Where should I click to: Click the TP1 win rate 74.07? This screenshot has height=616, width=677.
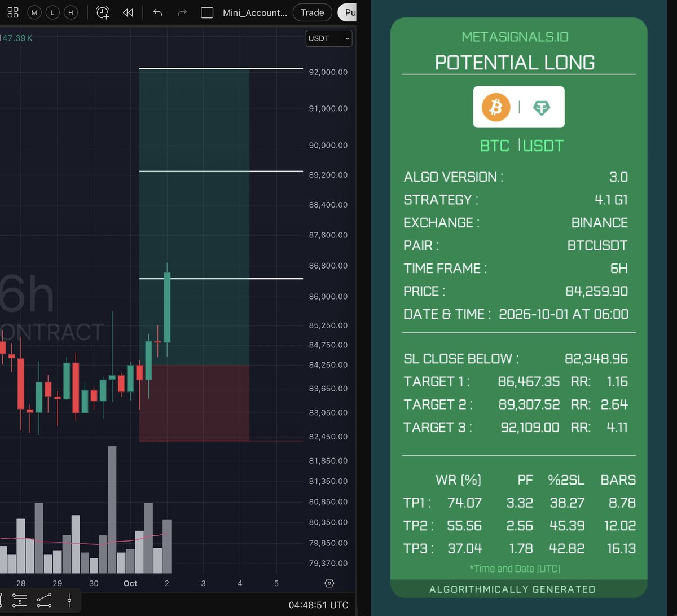coord(464,503)
